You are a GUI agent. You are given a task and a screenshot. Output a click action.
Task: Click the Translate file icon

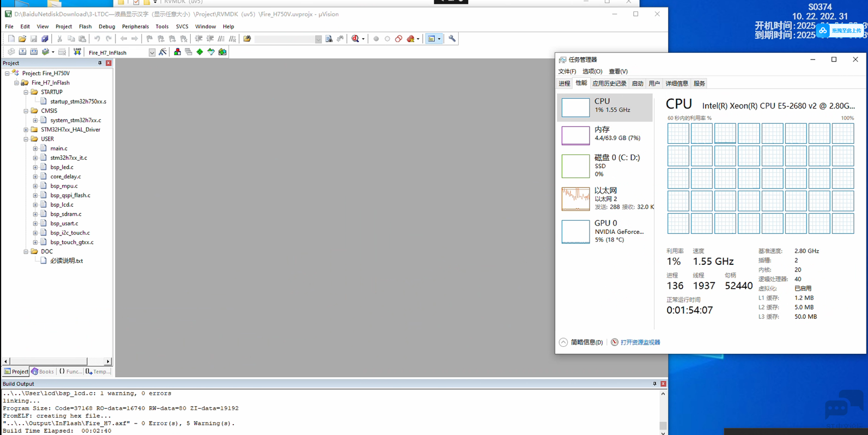point(11,52)
